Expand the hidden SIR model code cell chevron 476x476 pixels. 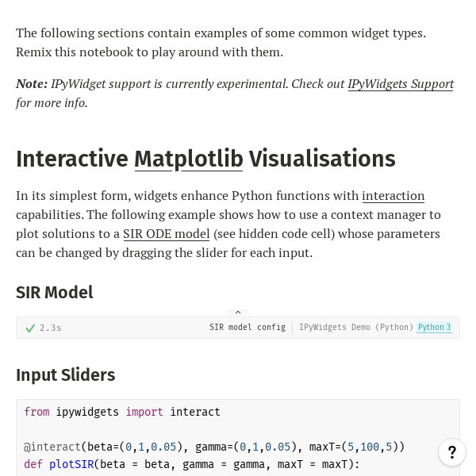[238, 313]
